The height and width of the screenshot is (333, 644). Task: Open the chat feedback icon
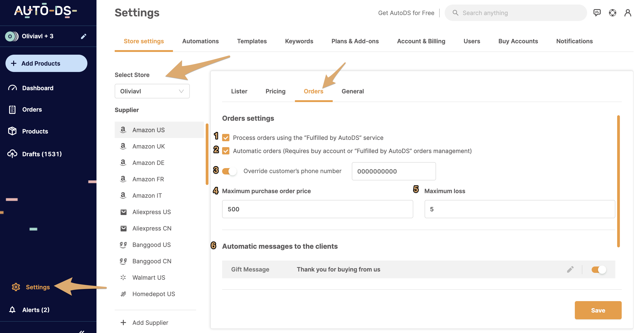(x=597, y=13)
